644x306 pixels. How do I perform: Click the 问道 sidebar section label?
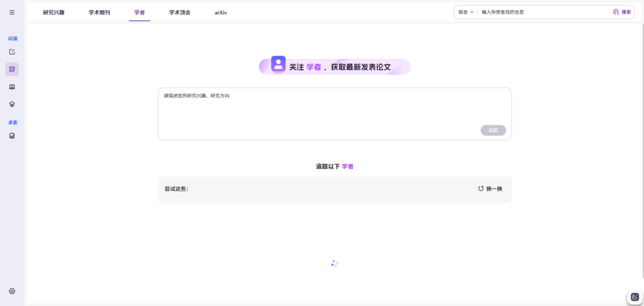click(13, 38)
